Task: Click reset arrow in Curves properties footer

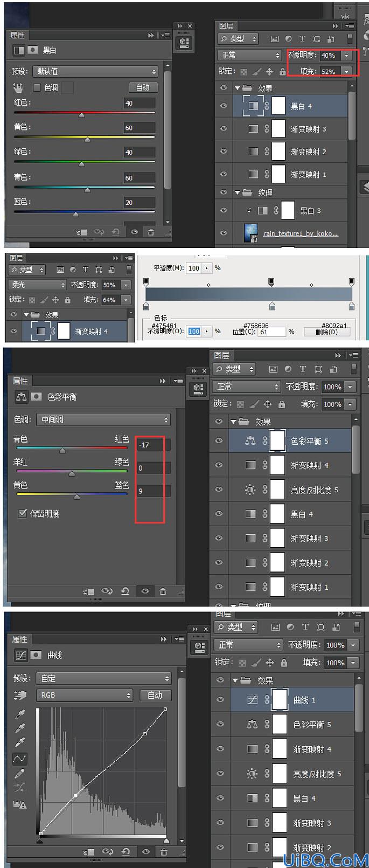Action: pos(126,852)
